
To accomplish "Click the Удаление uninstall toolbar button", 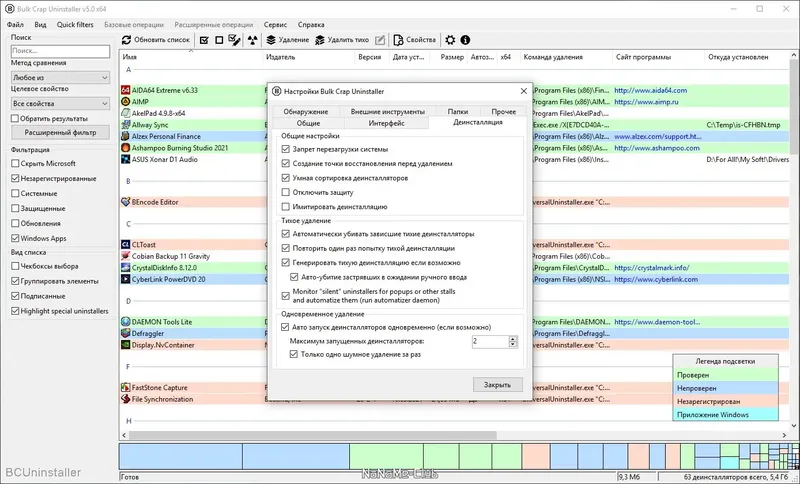I will pyautogui.click(x=288, y=40).
